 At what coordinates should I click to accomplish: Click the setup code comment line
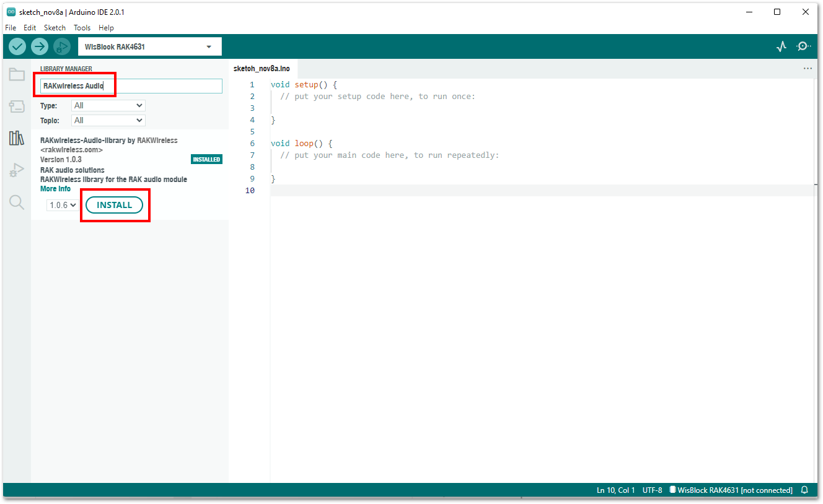tap(377, 97)
